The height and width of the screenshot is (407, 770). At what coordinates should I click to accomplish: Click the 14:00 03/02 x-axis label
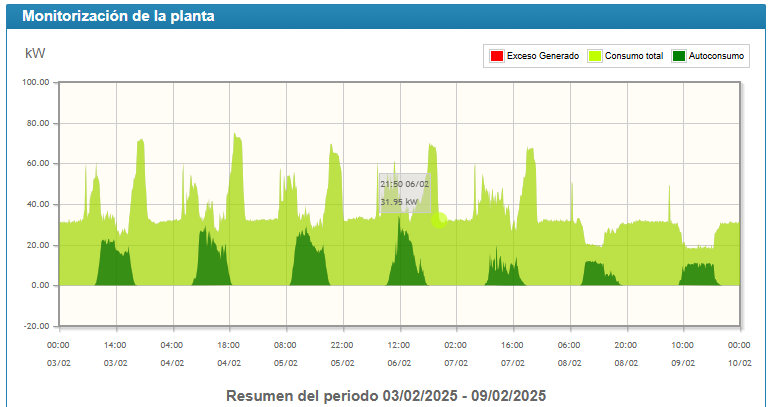click(x=115, y=354)
